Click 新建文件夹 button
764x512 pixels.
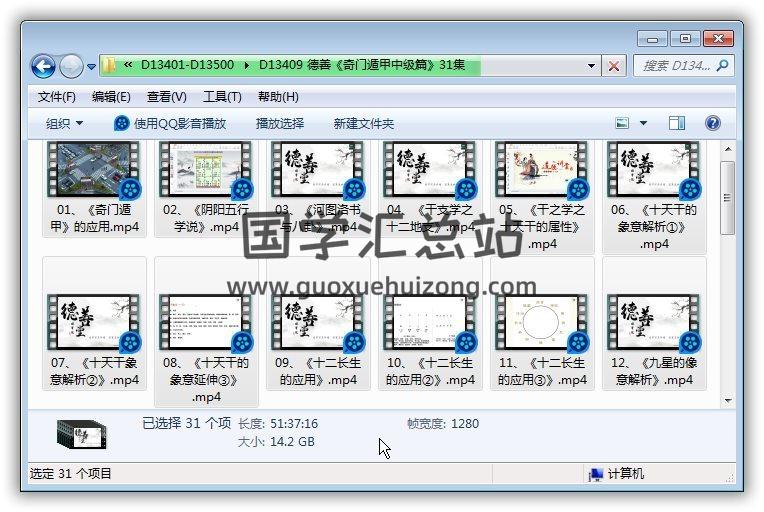(363, 124)
